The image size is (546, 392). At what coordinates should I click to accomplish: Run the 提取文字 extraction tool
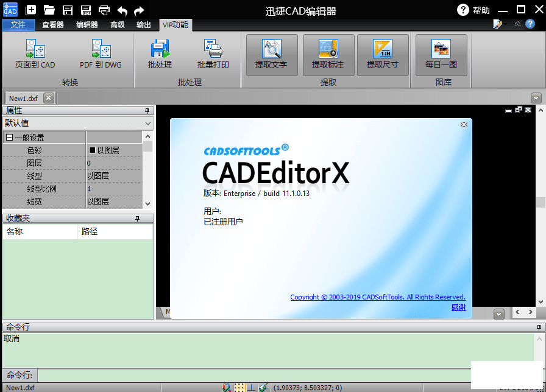272,55
